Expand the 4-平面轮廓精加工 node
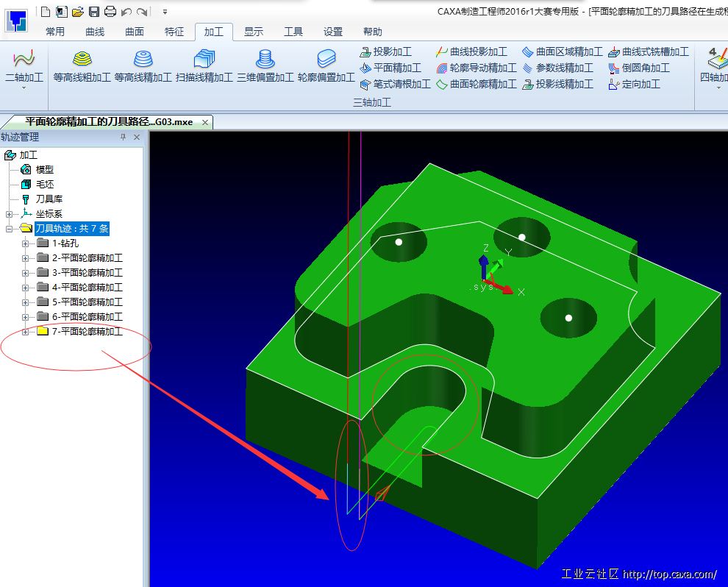 (26, 288)
